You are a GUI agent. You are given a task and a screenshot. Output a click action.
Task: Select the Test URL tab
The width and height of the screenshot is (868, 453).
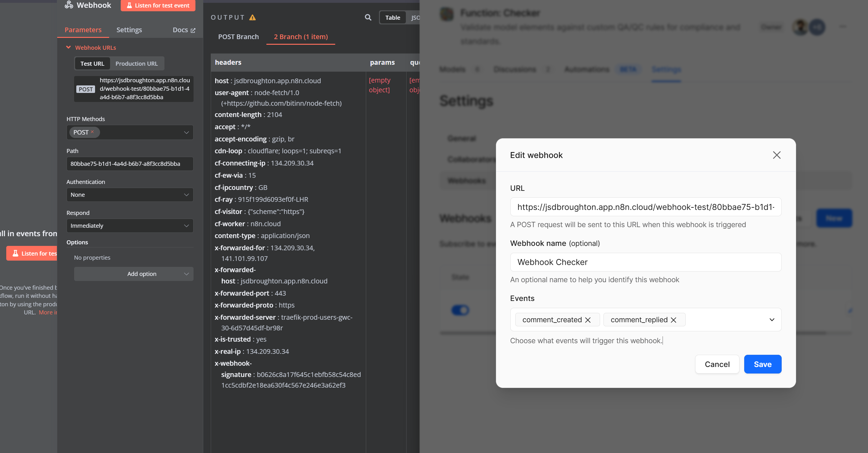tap(92, 64)
